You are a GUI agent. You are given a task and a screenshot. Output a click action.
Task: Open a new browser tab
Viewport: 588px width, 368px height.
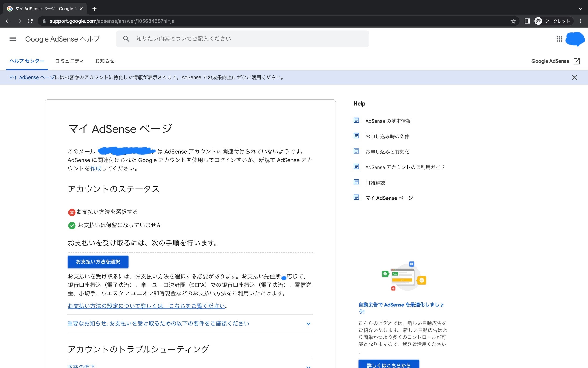pyautogui.click(x=95, y=9)
